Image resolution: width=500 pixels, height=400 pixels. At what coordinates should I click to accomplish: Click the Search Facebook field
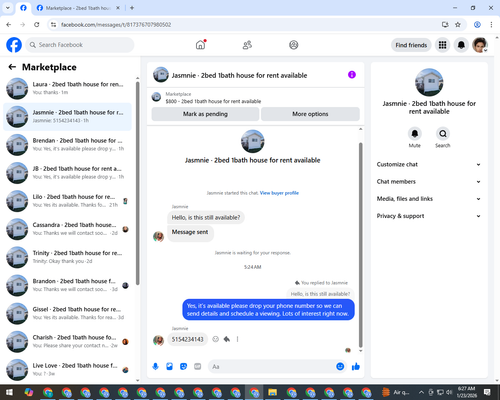80,45
